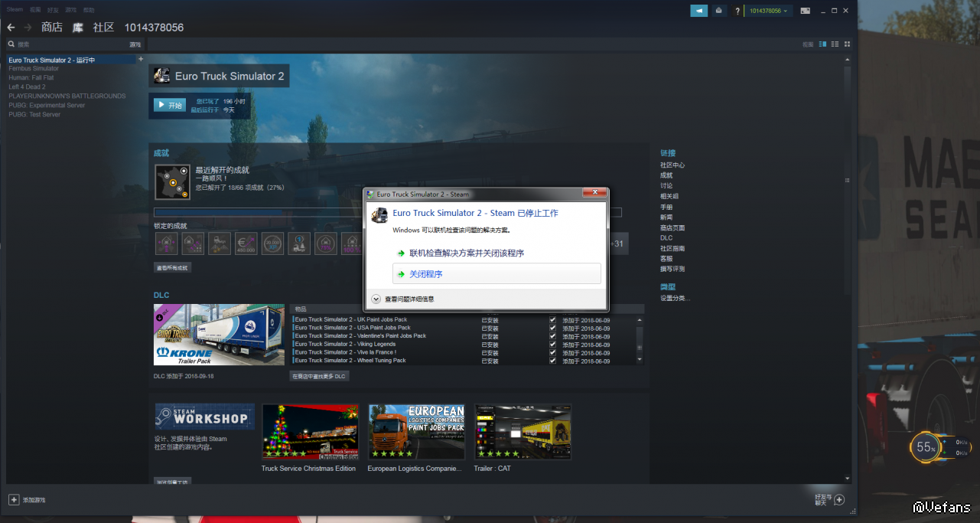
Task: Click find more DLC in store button
Action: (320, 376)
